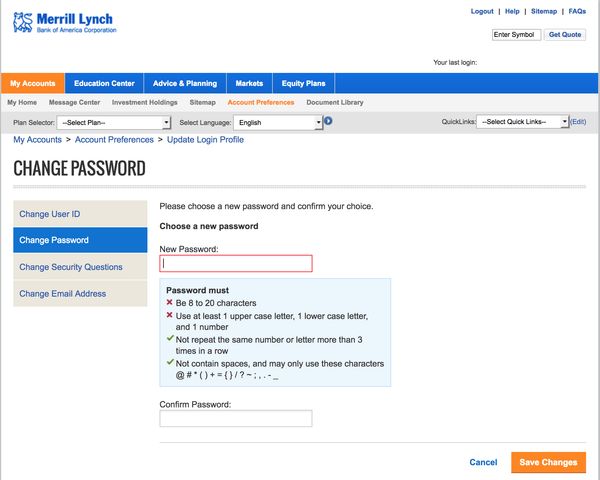Image resolution: width=600 pixels, height=480 pixels.
Task: Select the Advice & Planning tab
Action: click(185, 83)
